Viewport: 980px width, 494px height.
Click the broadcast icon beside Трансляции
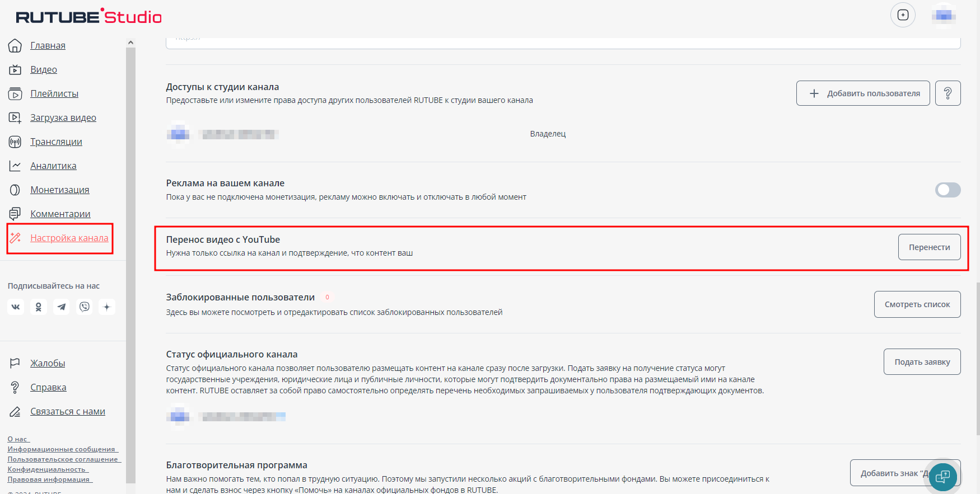[x=15, y=142]
